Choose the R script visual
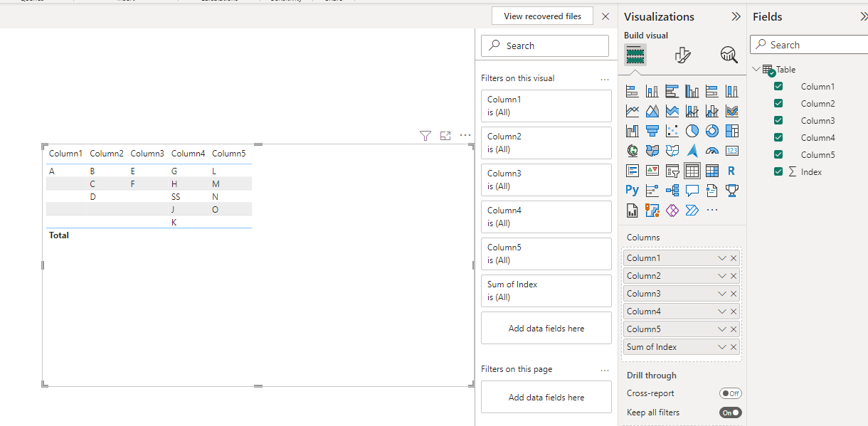This screenshot has height=426, width=868. click(732, 171)
